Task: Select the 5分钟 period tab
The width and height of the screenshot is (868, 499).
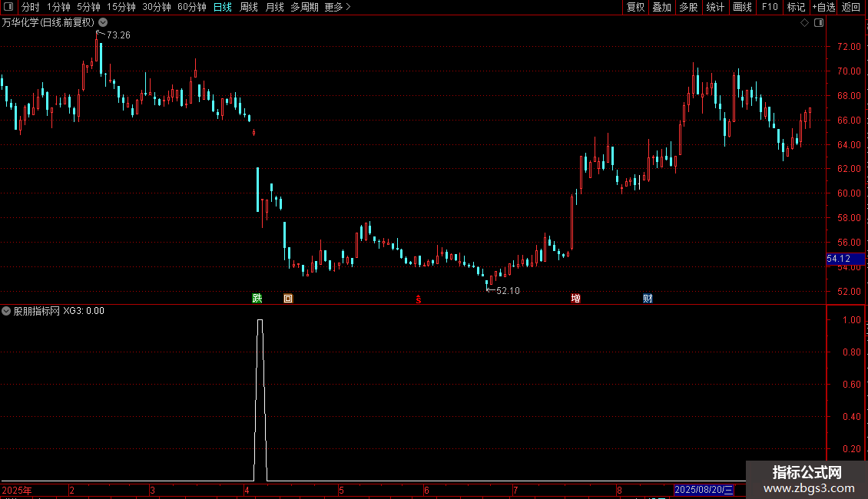Action: 88,7
